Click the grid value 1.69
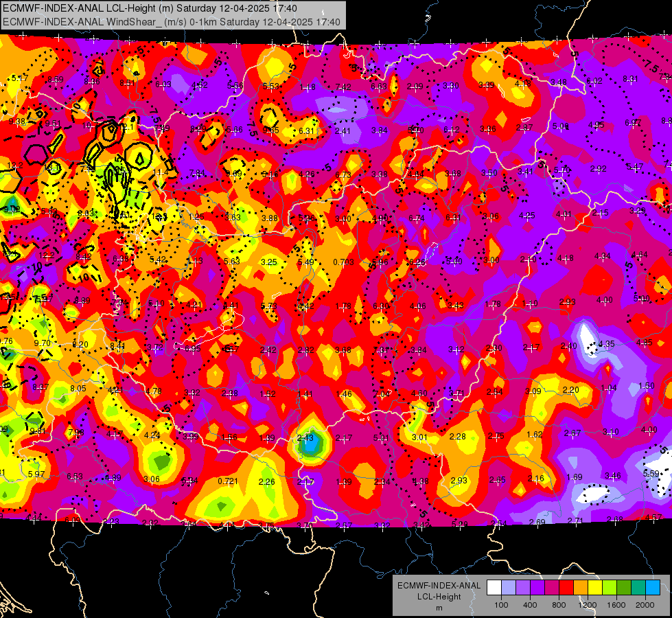672x618 pixels. click(575, 477)
